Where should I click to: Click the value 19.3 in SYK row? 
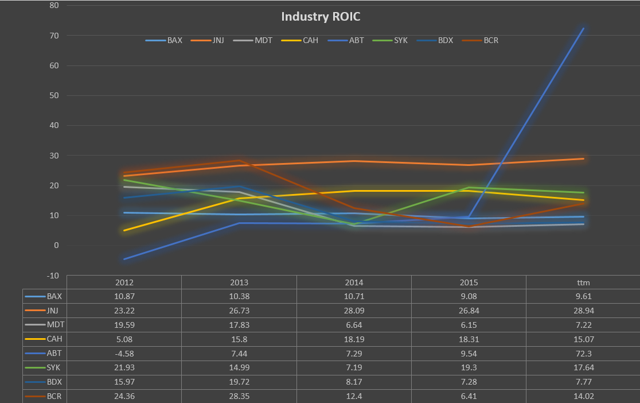[469, 367]
